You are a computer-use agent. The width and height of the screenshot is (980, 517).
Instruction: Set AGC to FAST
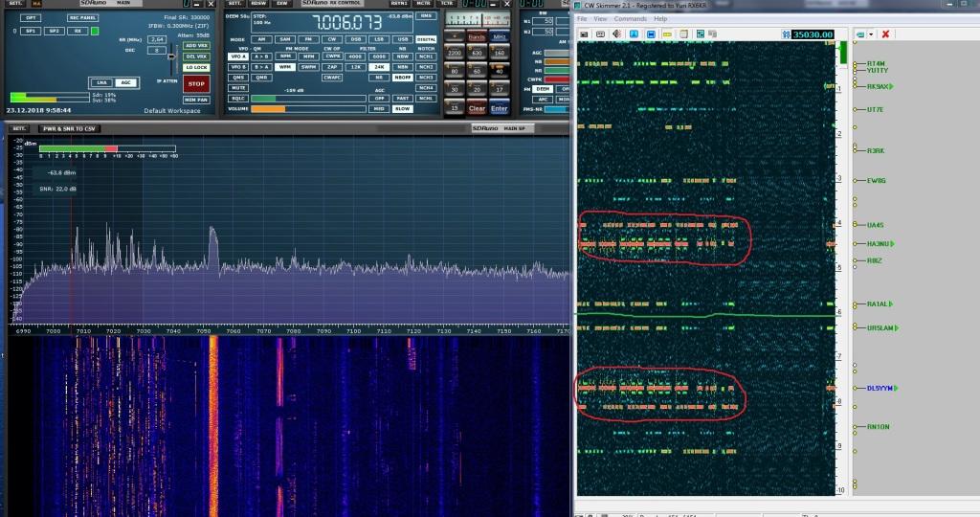[x=403, y=99]
